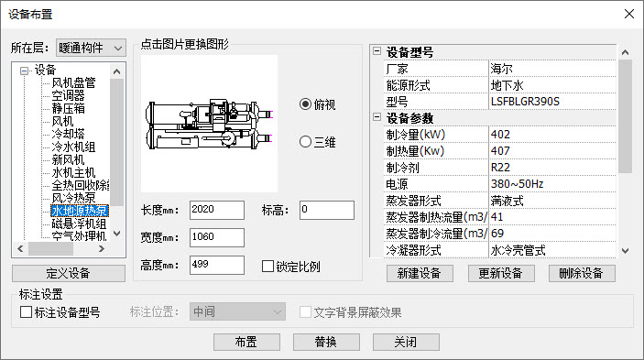644x360 pixels.
Task: Select 风机 in the equipment tree
Action: pyautogui.click(x=62, y=121)
